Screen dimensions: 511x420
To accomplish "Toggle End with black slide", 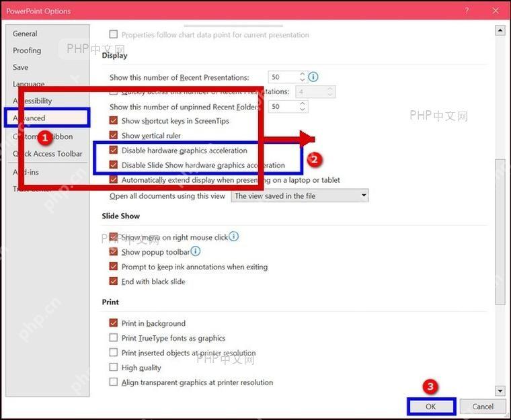I will click(114, 281).
